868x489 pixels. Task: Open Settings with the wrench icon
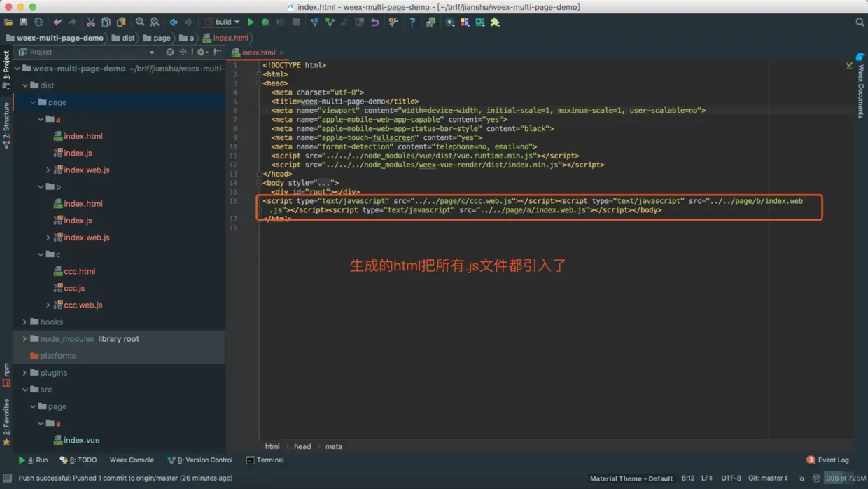(x=393, y=22)
